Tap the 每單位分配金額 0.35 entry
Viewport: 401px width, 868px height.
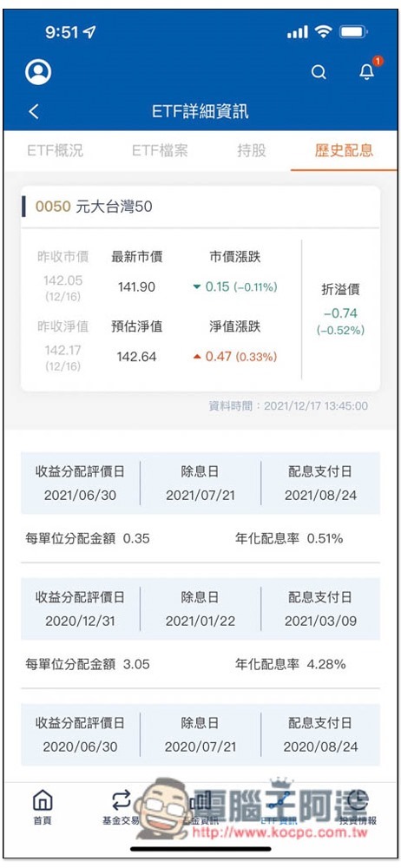(x=88, y=537)
